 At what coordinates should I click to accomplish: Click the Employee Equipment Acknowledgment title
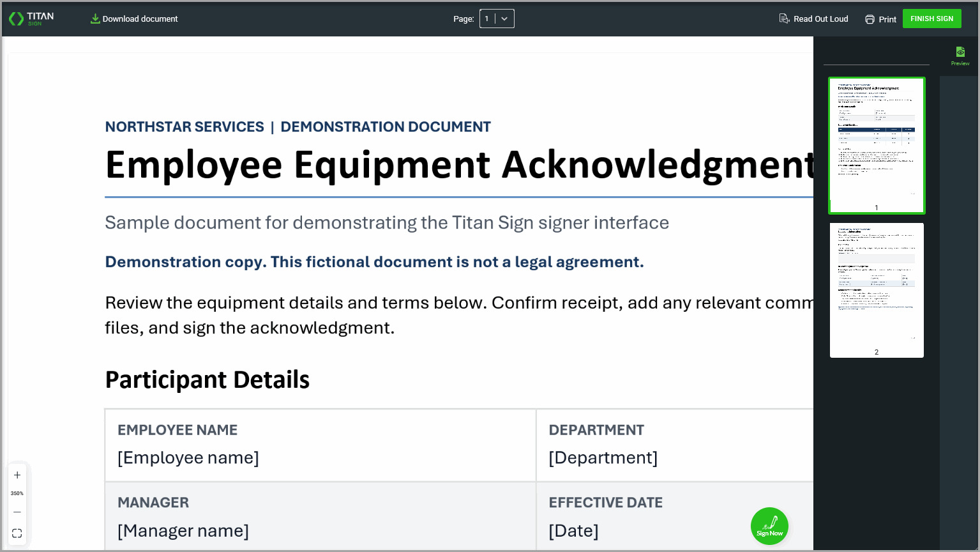click(x=459, y=165)
